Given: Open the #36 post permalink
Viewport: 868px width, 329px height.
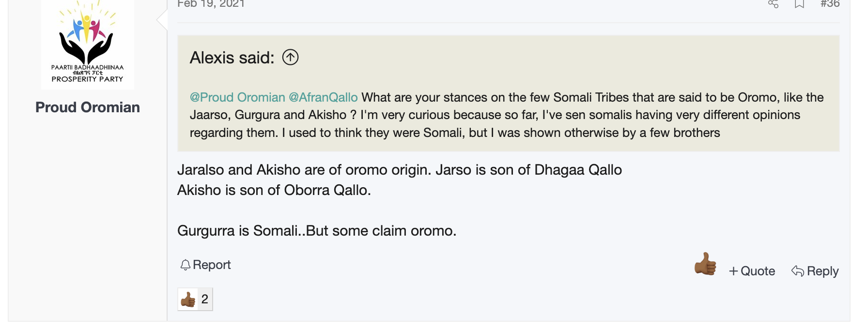Looking at the screenshot, I should 830,4.
